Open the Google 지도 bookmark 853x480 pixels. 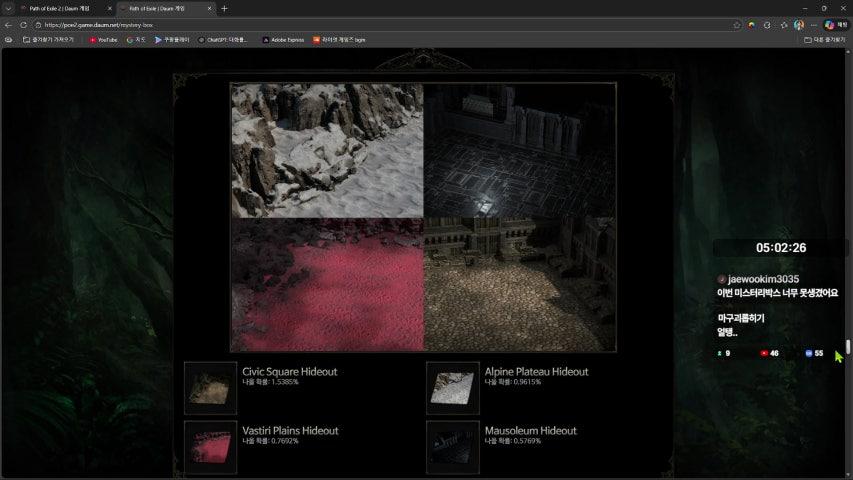tap(135, 40)
